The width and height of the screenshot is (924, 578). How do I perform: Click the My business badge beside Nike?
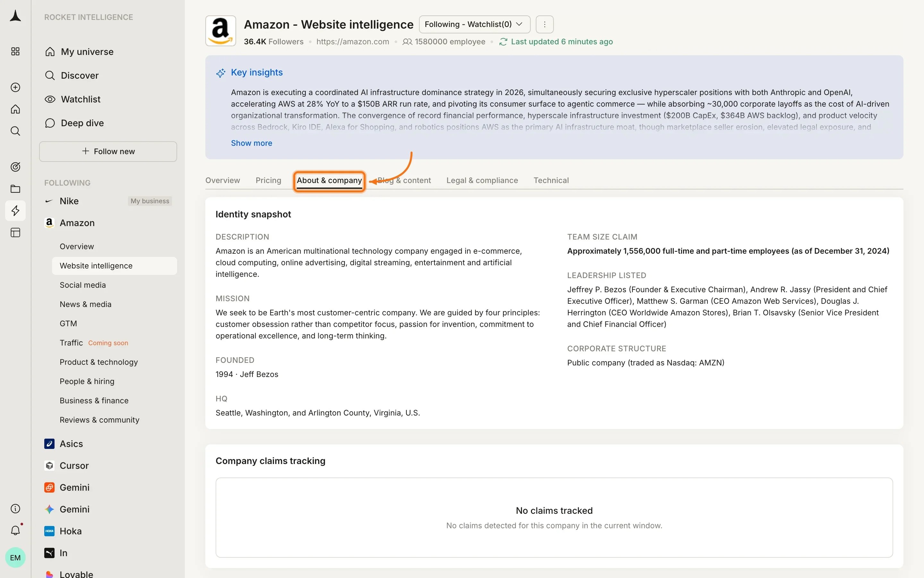150,201
